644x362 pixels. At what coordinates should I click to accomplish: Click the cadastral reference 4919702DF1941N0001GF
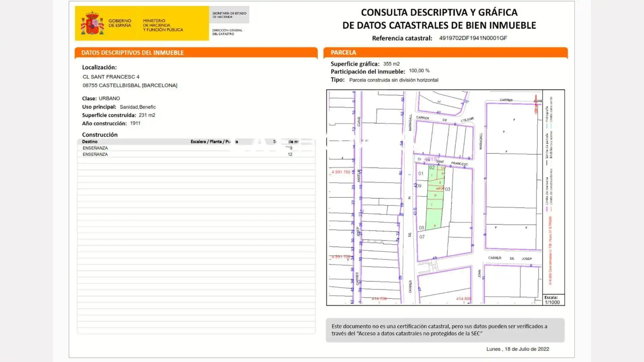click(473, 38)
